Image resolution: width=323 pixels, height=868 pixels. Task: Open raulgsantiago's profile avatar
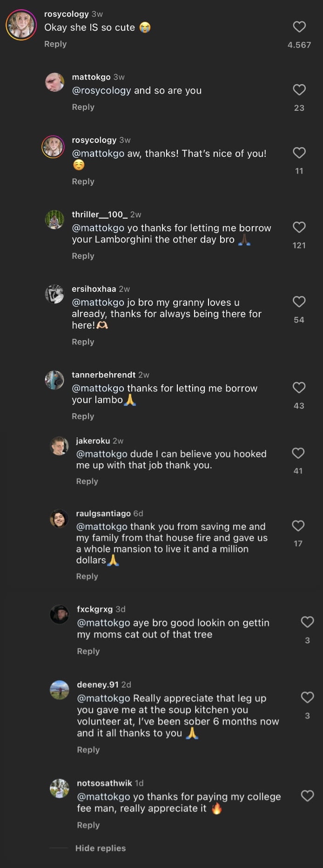pyautogui.click(x=59, y=518)
